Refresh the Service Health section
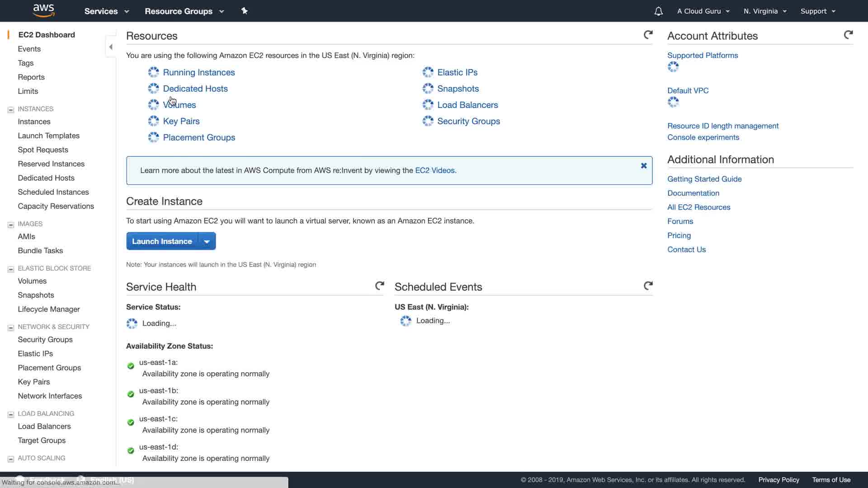This screenshot has height=488, width=868. [x=380, y=286]
